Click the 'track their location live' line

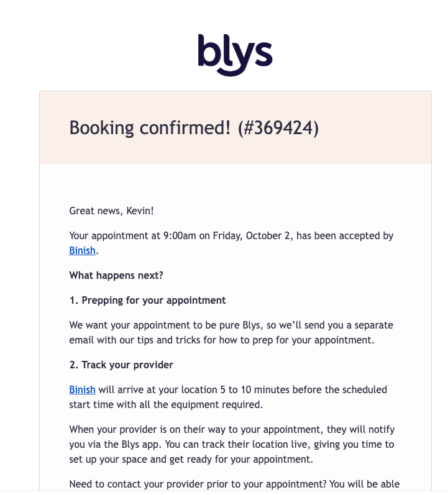pos(232,445)
